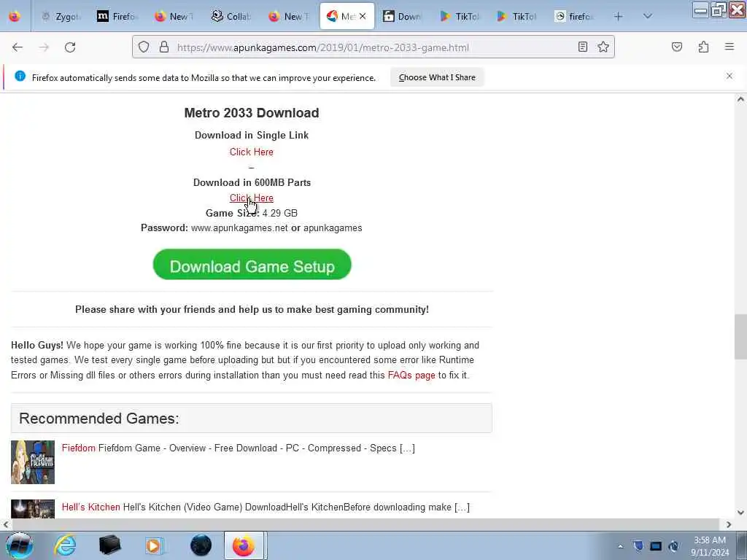Click the network monitor tray icon
The width and height of the screenshot is (747, 560).
coord(656,545)
